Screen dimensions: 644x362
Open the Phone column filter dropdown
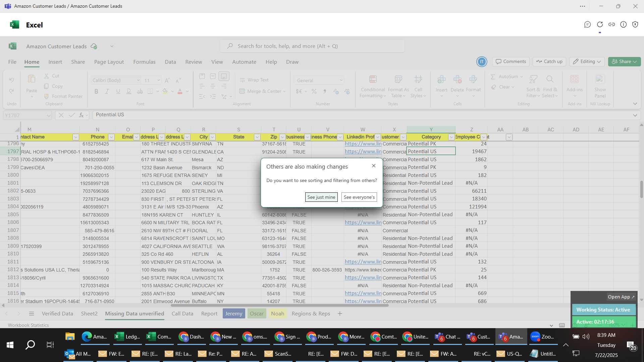click(x=111, y=137)
